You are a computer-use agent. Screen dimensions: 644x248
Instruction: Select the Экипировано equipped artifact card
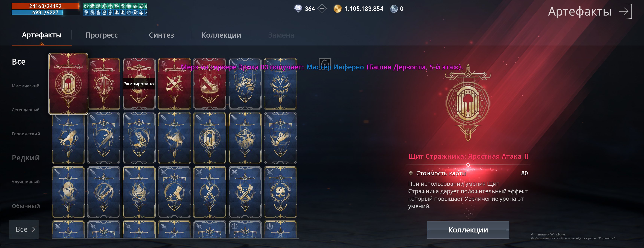(x=139, y=84)
